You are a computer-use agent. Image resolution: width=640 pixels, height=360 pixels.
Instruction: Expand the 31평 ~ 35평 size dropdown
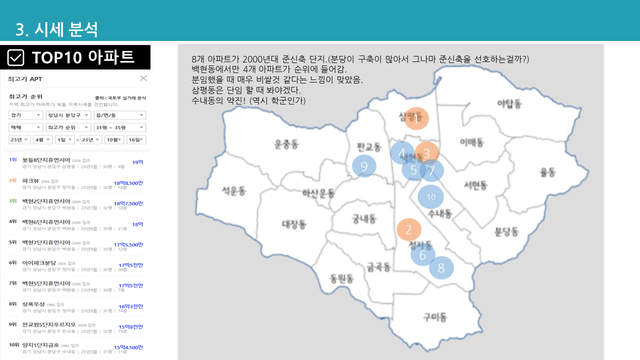pyautogui.click(x=120, y=127)
